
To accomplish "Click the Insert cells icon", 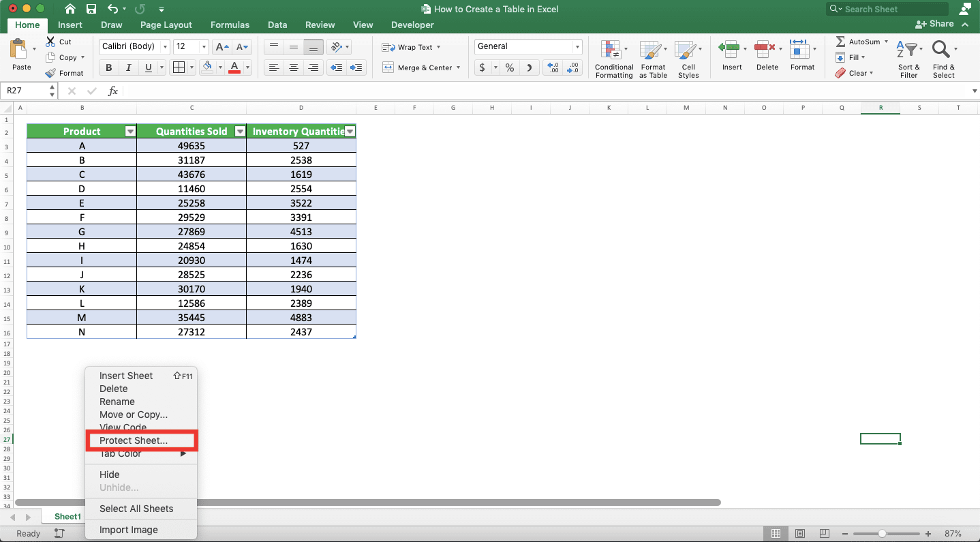I will pyautogui.click(x=729, y=49).
